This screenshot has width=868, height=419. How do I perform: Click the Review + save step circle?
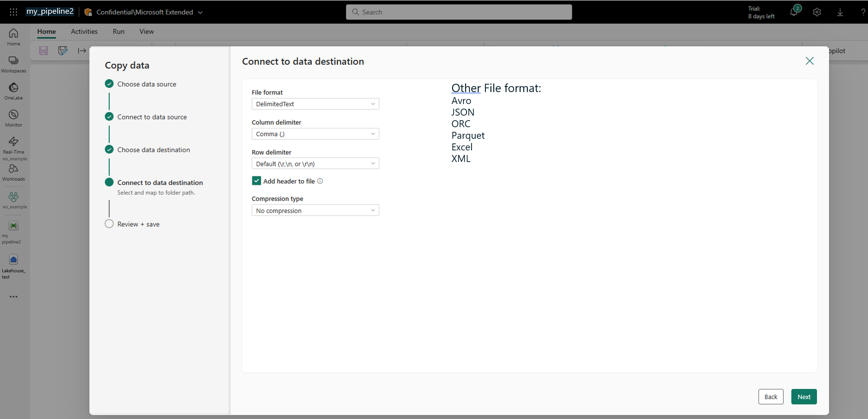(x=109, y=224)
